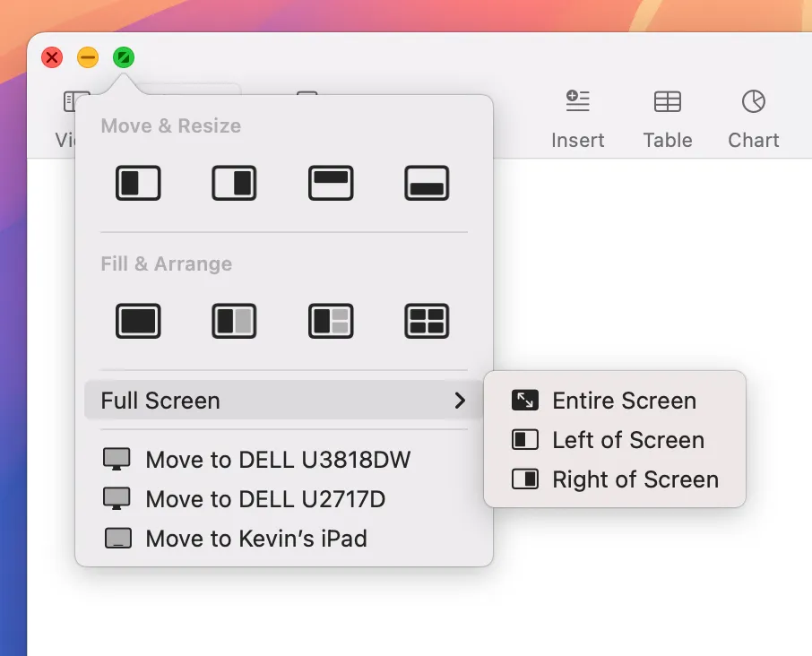Viewport: 812px width, 656px height.
Task: Expand the Full Screen submenu chevron
Action: point(461,401)
